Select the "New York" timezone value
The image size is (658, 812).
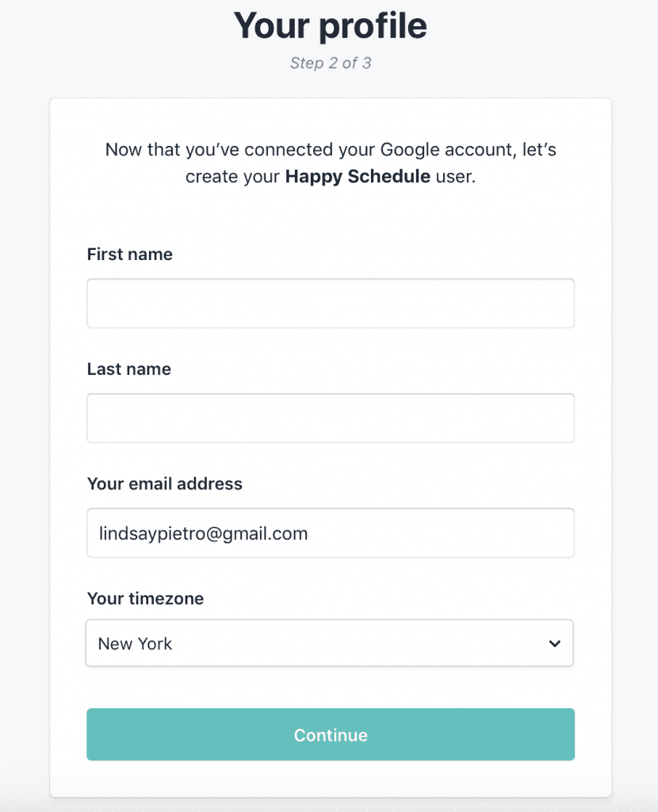coord(135,644)
